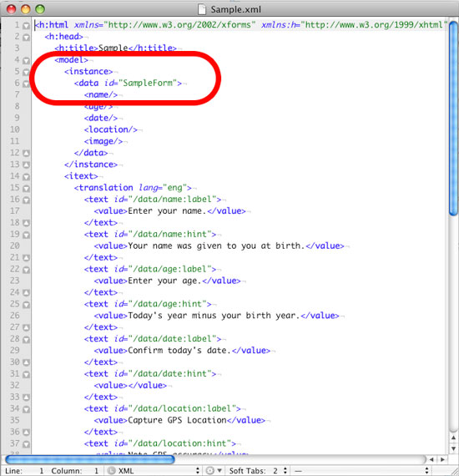Click the fold marker for </instance> line 13
The image size is (459, 476).
pos(27,165)
